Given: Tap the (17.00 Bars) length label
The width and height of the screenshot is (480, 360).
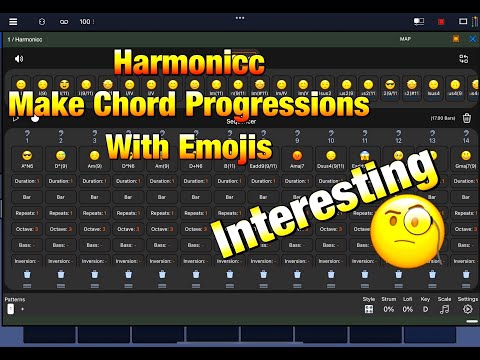Looking at the screenshot, I should coord(443,118).
